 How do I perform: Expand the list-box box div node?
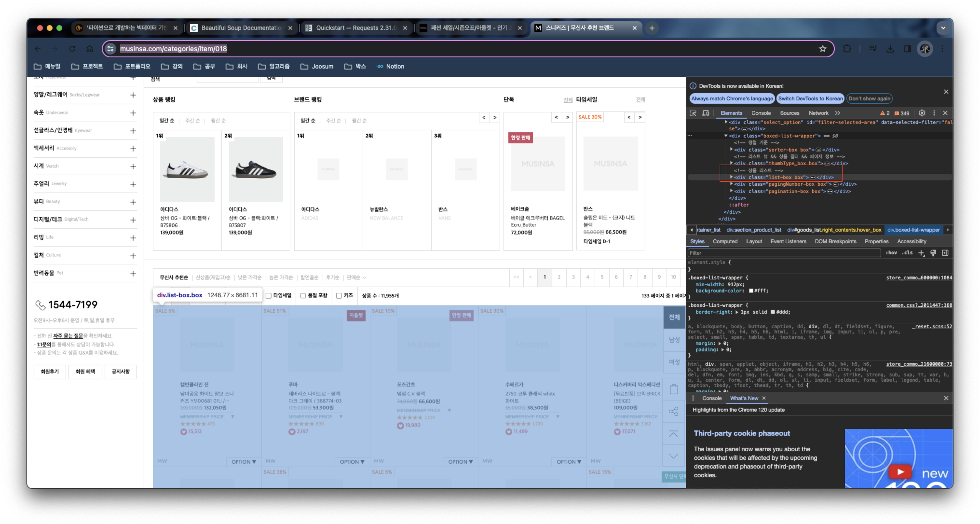[x=731, y=177]
